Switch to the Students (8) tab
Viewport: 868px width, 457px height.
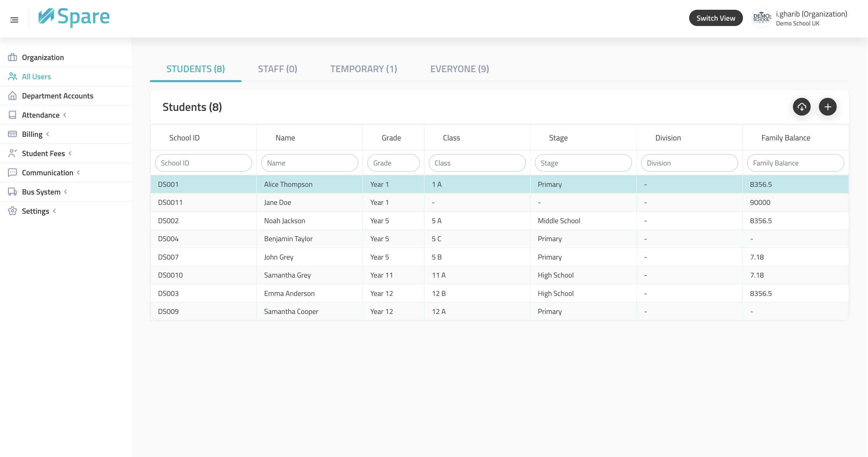(x=195, y=69)
